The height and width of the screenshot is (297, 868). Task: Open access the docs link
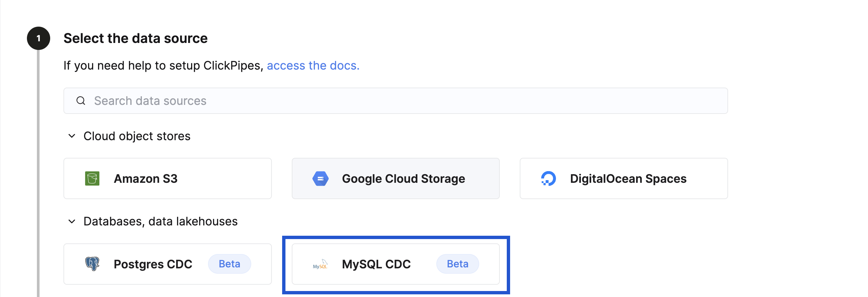point(313,66)
